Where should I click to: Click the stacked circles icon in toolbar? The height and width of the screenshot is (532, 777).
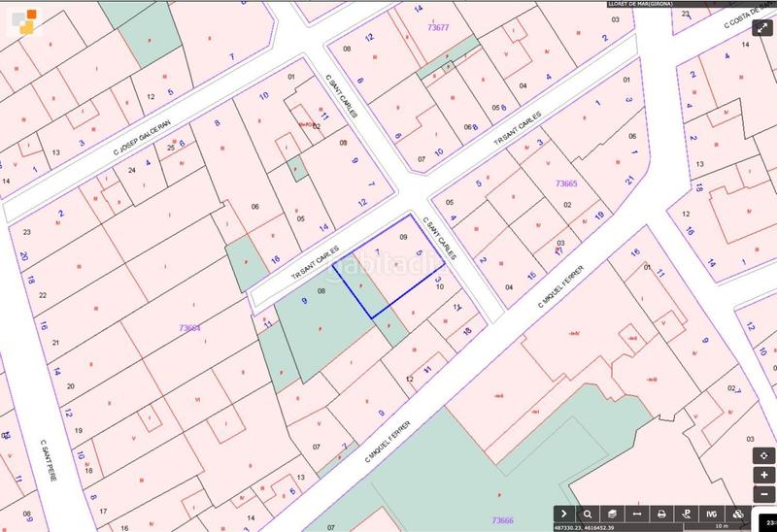pos(737,513)
